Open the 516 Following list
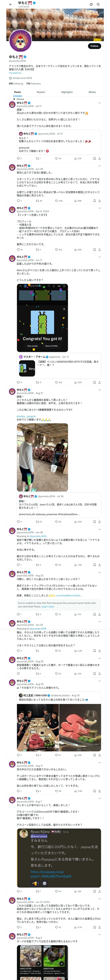 point(16,84)
